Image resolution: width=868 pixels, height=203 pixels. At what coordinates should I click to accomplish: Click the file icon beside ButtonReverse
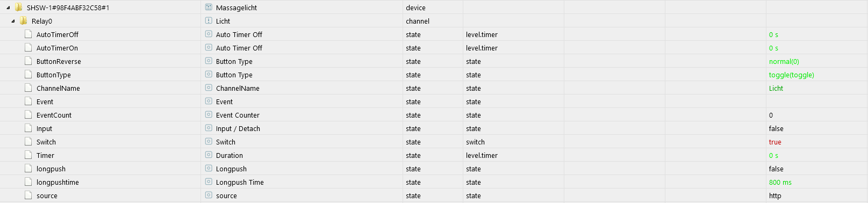click(28, 61)
